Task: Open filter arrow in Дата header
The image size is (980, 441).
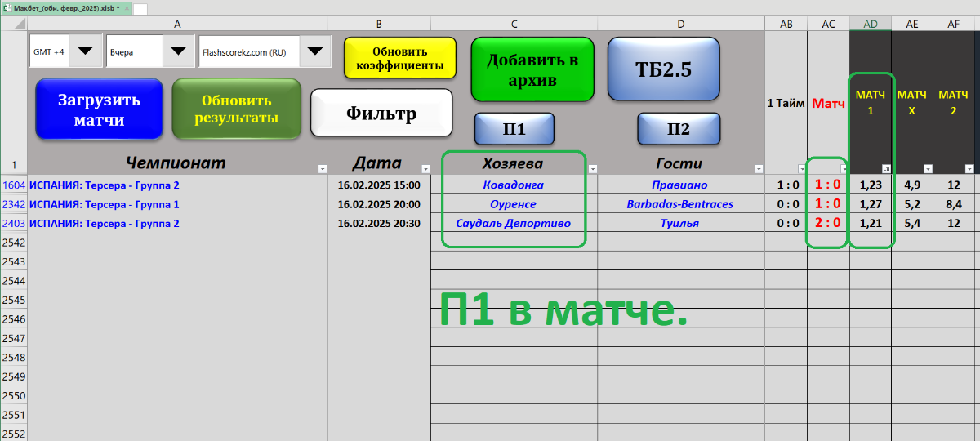Action: click(425, 169)
